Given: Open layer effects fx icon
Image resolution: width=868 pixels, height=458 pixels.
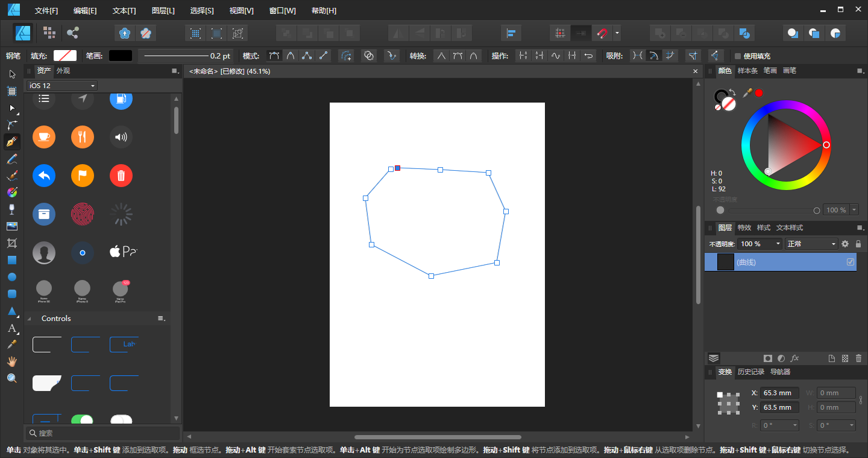Looking at the screenshot, I should [794, 358].
